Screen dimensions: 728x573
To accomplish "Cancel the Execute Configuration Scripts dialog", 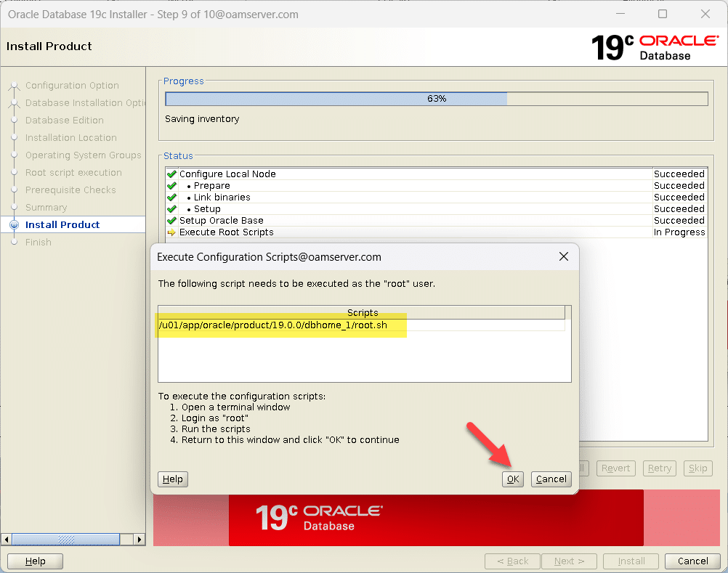I will 551,479.
